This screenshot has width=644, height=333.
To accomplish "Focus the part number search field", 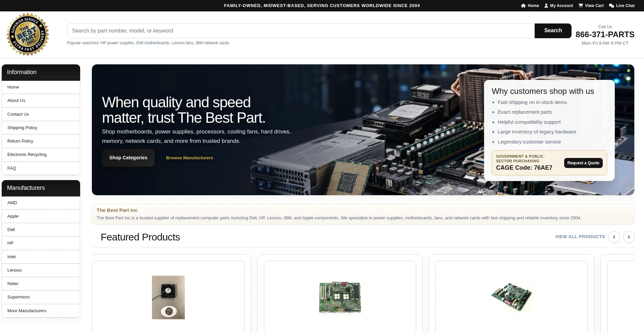I will [x=301, y=31].
